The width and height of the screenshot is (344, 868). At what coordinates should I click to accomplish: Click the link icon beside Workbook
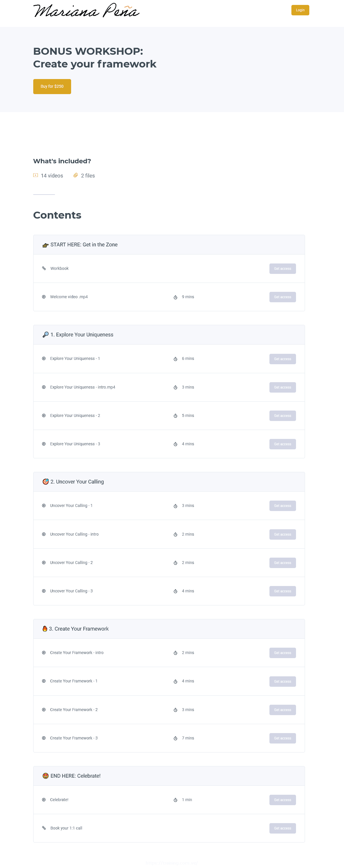click(x=44, y=268)
